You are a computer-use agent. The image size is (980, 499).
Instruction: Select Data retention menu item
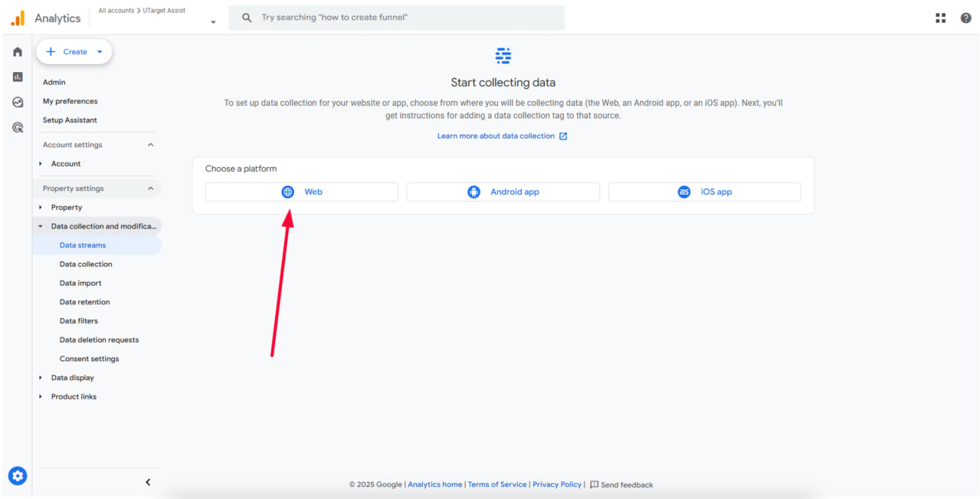[85, 302]
